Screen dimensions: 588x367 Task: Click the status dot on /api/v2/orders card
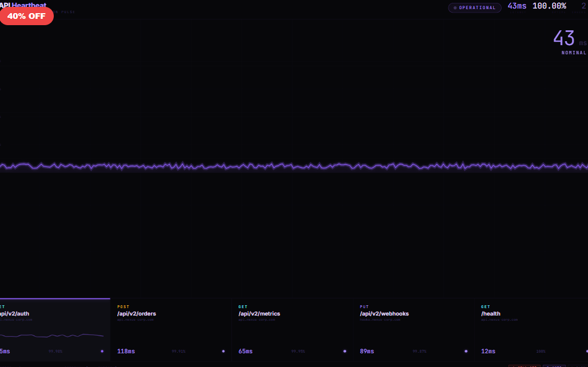224,351
